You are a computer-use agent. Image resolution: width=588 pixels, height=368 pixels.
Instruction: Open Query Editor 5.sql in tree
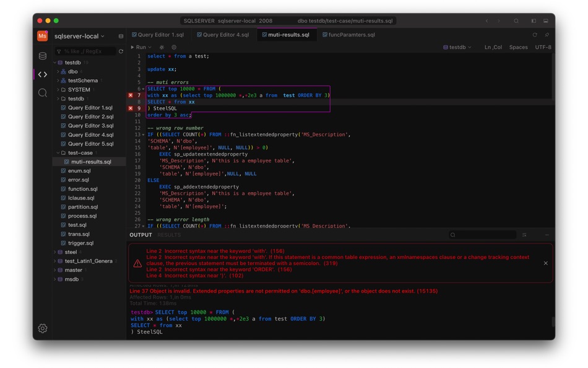point(90,144)
